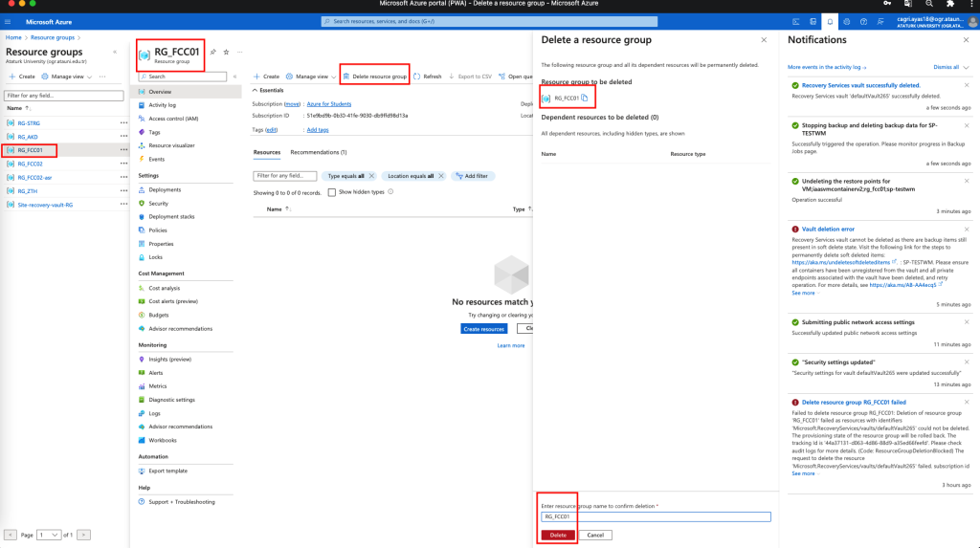Open the page number dropdown

click(47, 535)
